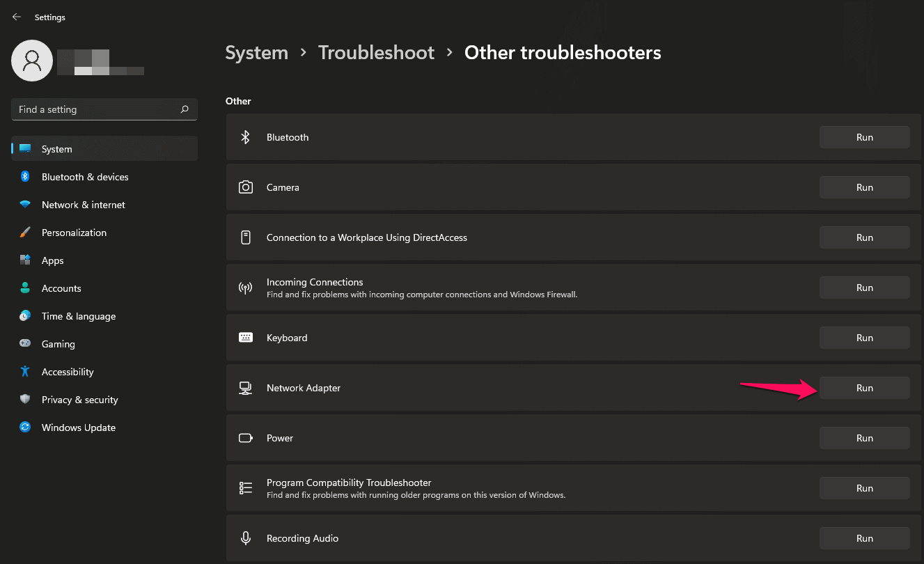Go to Time & language settings
The image size is (924, 564).
coord(104,316)
